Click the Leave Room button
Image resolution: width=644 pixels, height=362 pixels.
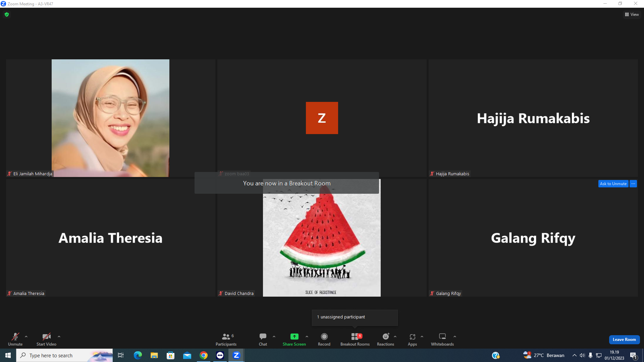tap(624, 340)
